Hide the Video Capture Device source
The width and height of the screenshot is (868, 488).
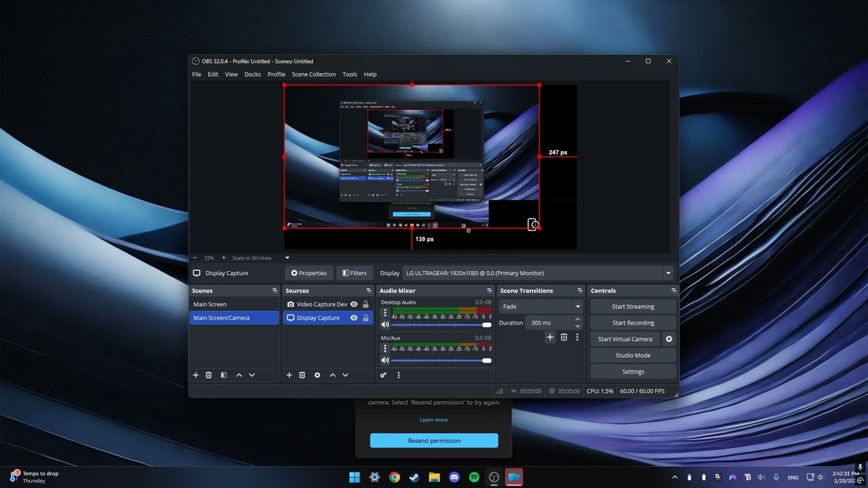tap(354, 304)
